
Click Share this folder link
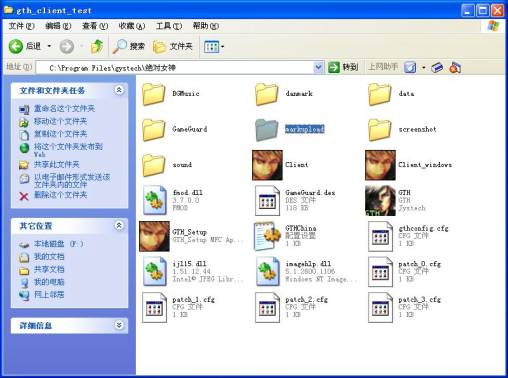tap(57, 164)
